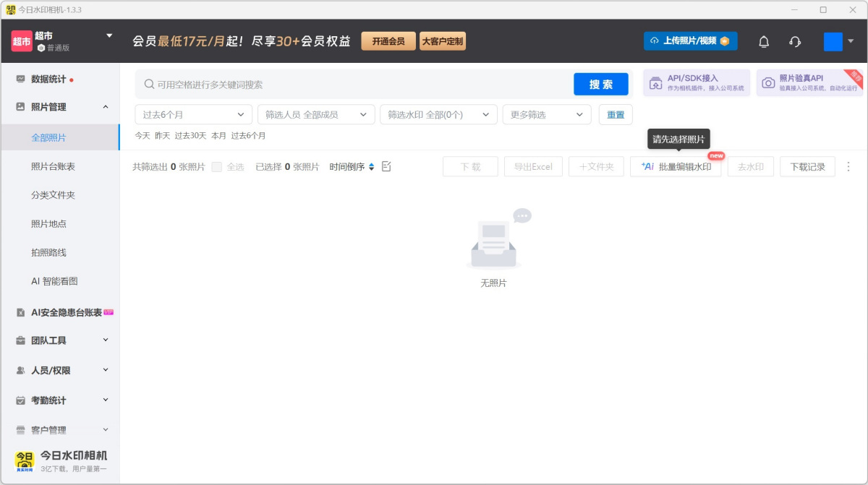Click the blue 搜索 button
The height and width of the screenshot is (485, 868).
point(600,85)
